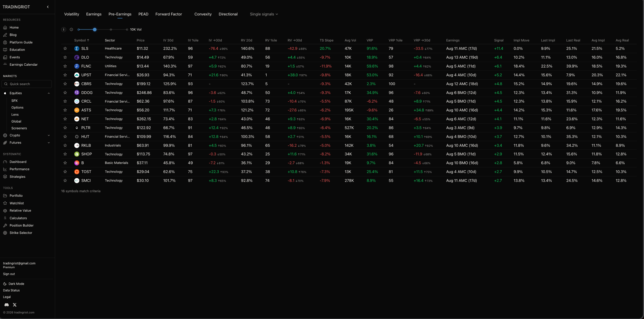The image size is (644, 319).
Task: Switch to the Forward Factor tab
Action: [x=169, y=14]
